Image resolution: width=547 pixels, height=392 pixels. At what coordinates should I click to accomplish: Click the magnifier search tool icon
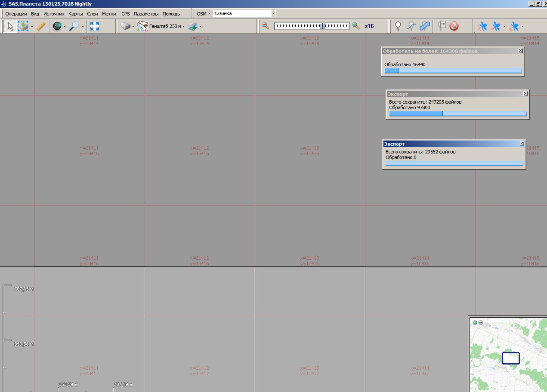[74, 26]
